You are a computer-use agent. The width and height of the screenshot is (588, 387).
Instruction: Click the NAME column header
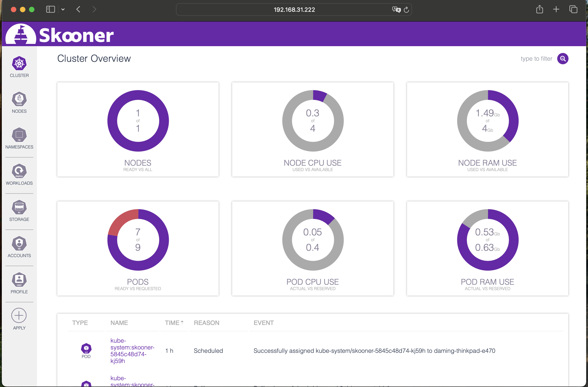point(119,323)
